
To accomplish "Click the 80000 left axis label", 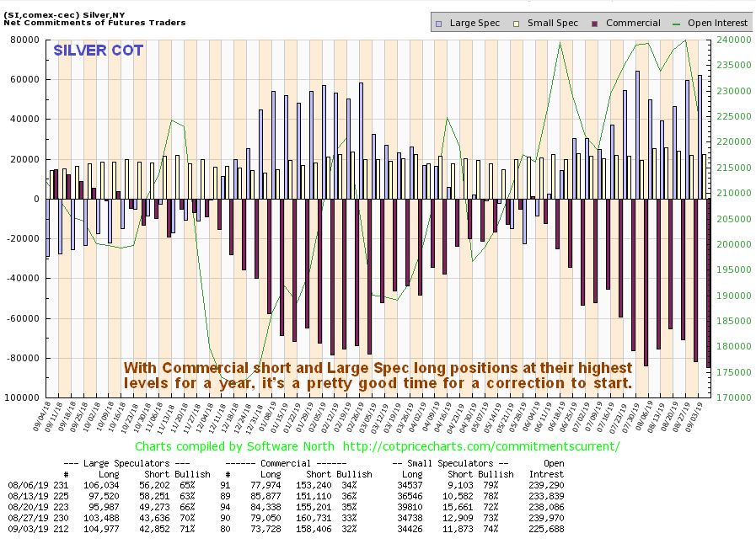I will click(x=24, y=40).
